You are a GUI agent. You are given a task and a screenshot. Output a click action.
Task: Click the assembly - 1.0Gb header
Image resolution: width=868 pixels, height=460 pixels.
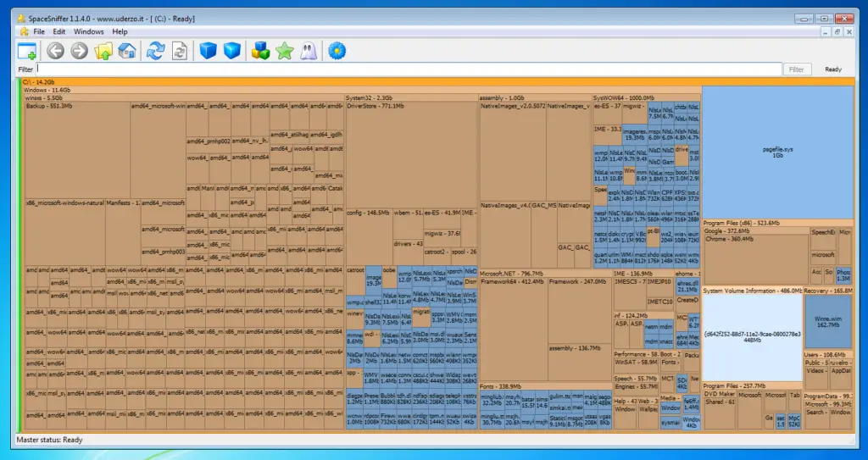point(535,97)
